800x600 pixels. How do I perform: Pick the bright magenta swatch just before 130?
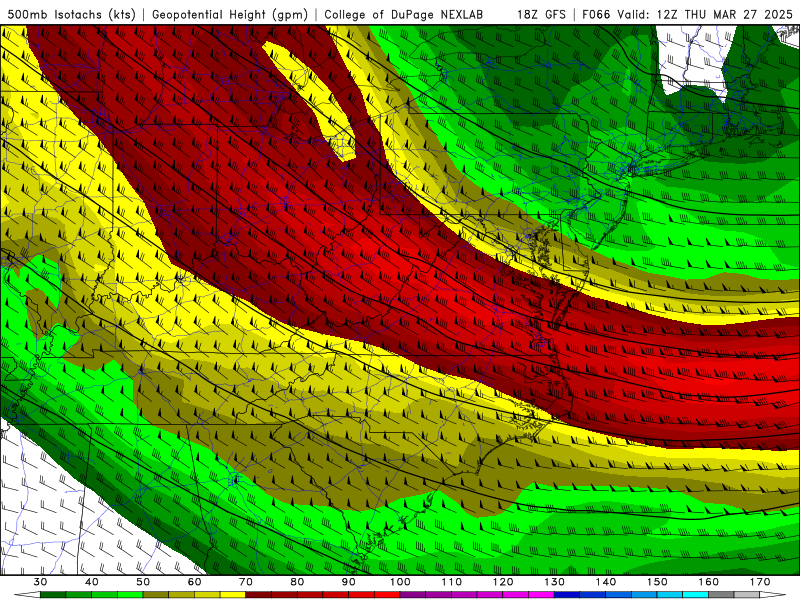pos(542,595)
